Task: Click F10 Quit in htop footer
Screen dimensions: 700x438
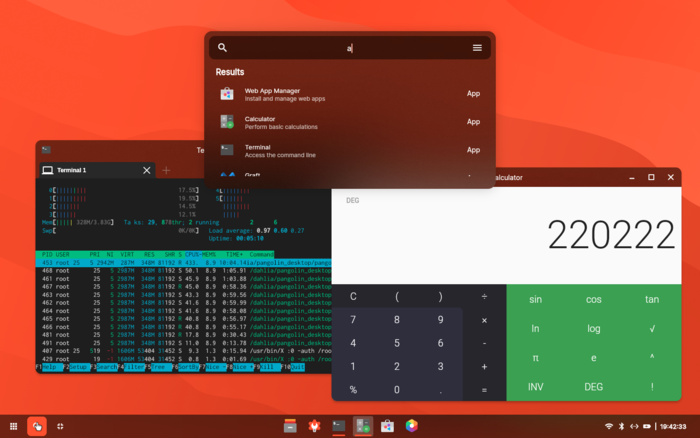Action: 293,367
